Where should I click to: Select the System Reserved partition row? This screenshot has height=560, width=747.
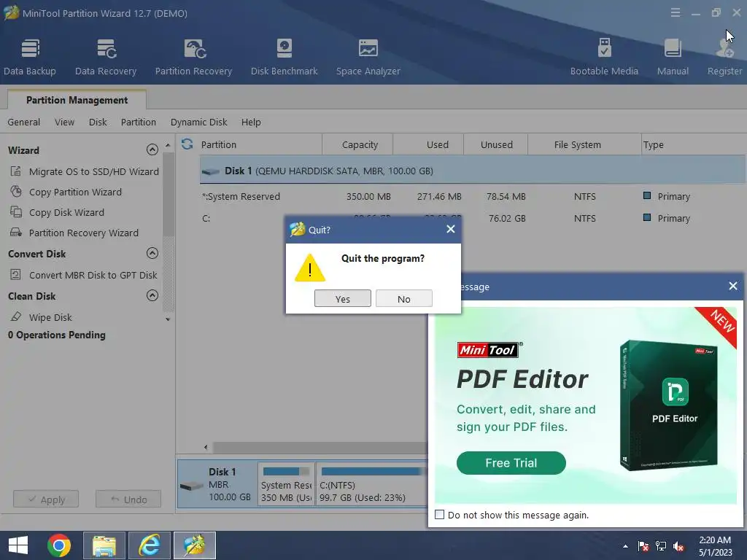[x=473, y=196]
